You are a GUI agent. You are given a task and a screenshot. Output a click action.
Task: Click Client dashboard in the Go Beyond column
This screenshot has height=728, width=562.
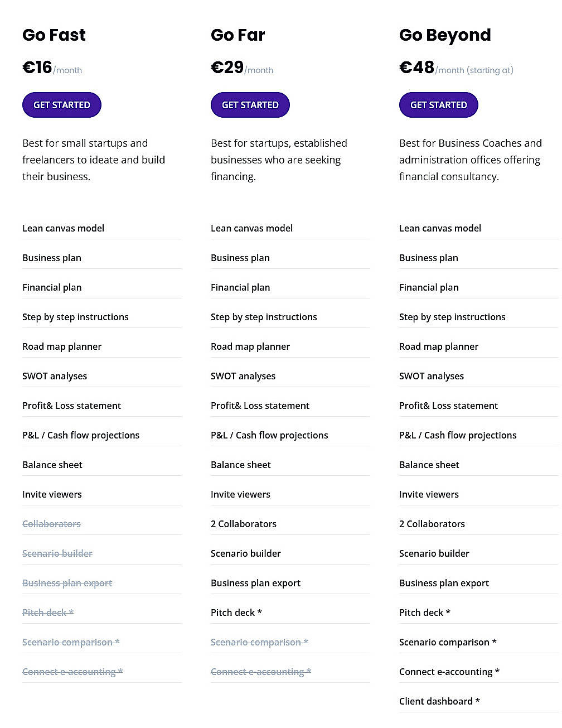coord(439,701)
